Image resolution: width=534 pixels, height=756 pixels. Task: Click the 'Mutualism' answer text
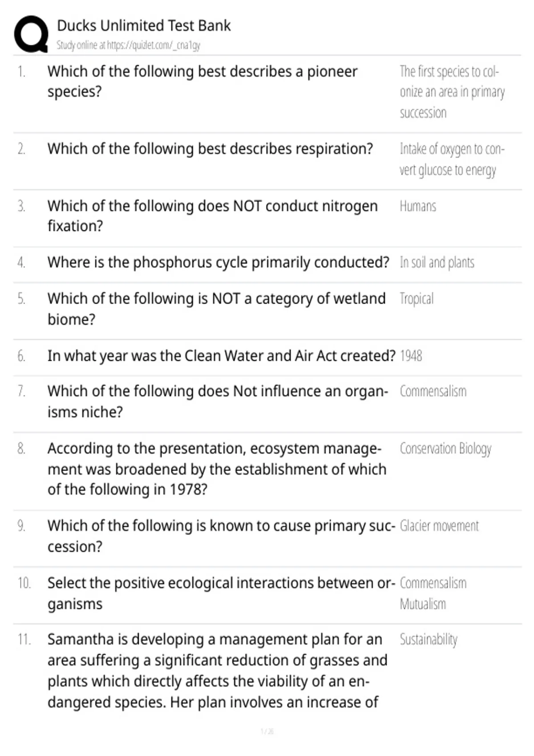coord(423,604)
